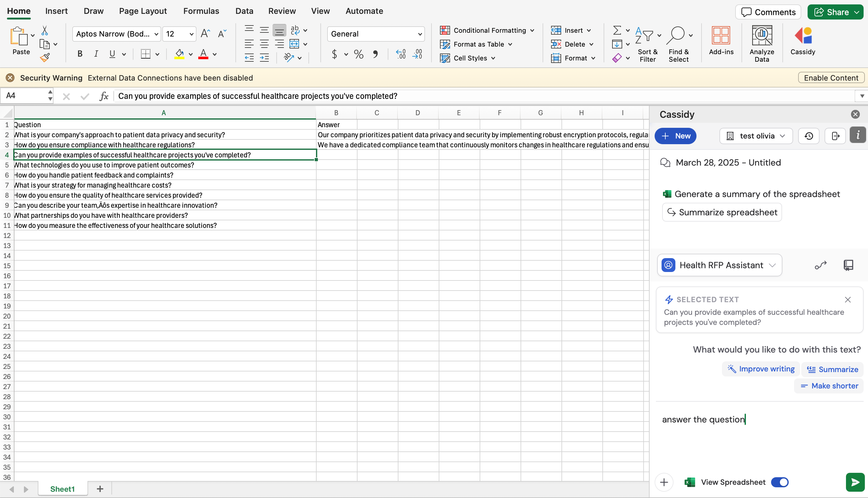Open chat history in the Cassidy panel
Screen dimensions: 868x498
pyautogui.click(x=809, y=136)
